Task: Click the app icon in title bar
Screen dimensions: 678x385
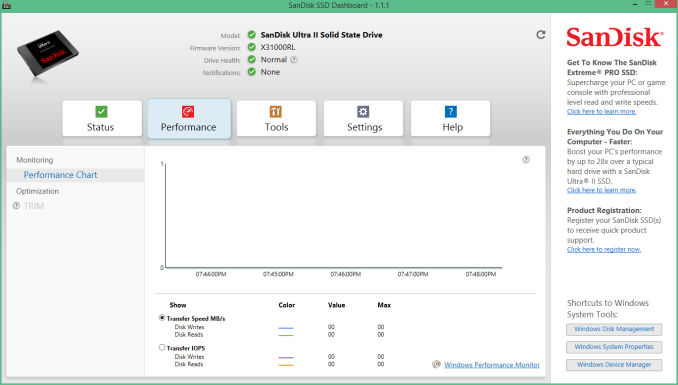Action: coord(6,5)
